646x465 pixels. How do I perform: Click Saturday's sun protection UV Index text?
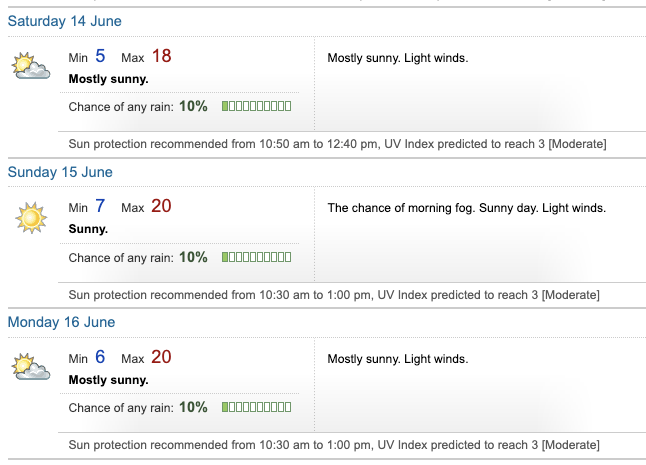[337, 144]
